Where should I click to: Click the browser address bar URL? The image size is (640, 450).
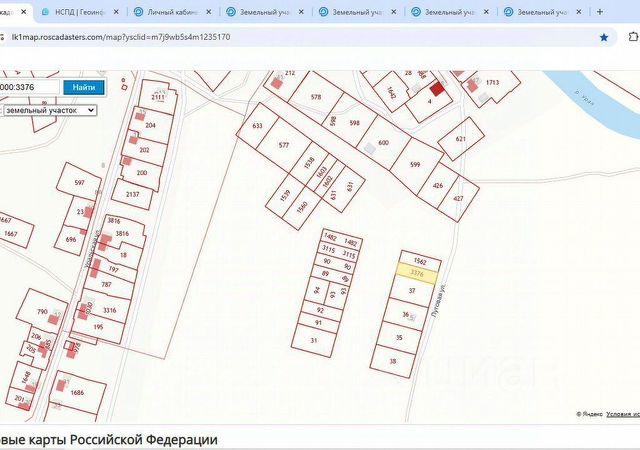click(x=121, y=37)
